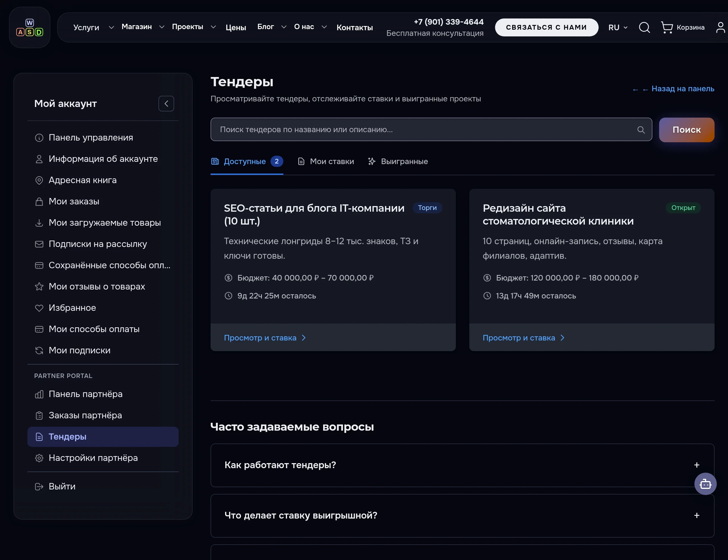
Task: Open Сохранённые способы оплаты
Action: [x=103, y=265]
